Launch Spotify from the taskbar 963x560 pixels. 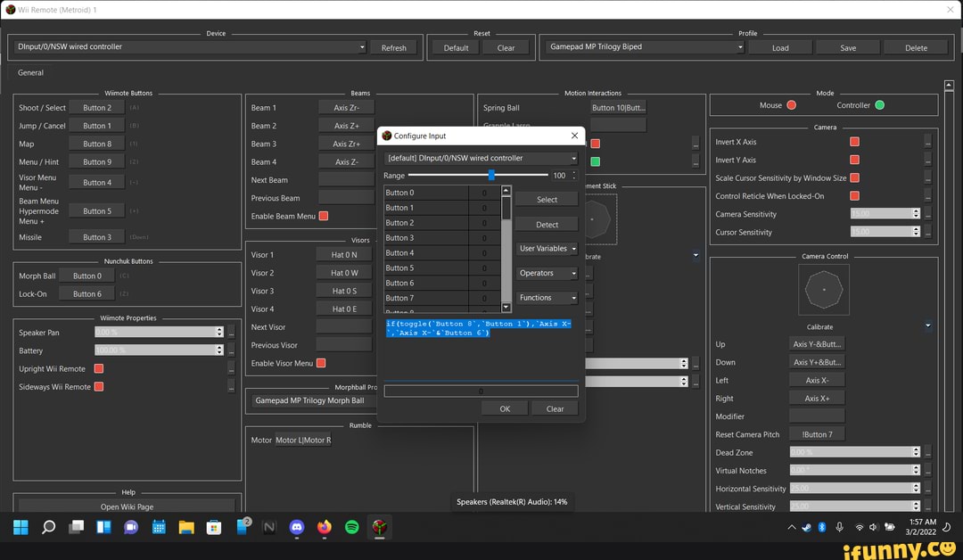tap(352, 527)
